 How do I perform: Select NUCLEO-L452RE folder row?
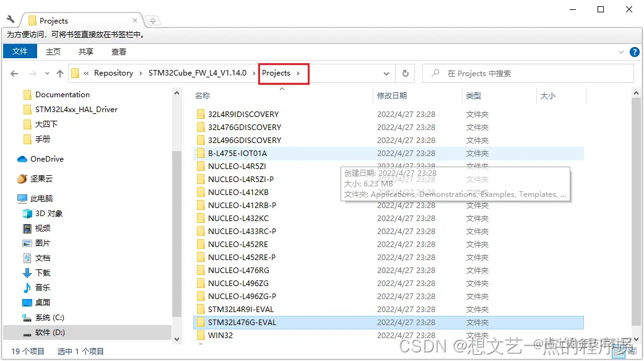[x=388, y=245]
